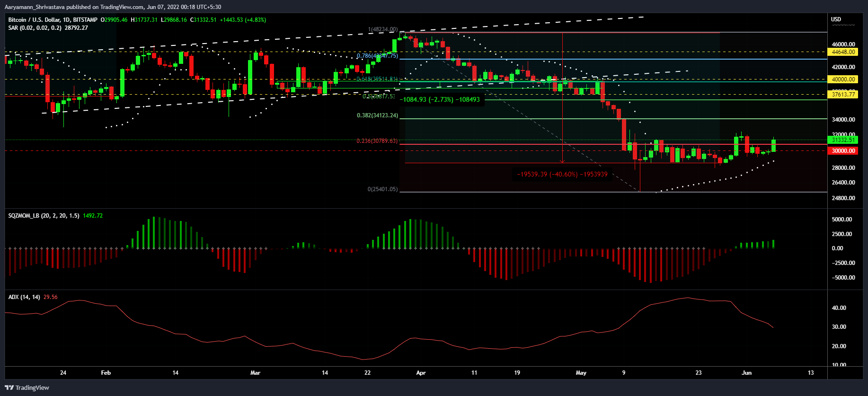Select the 1(48234.00) Fibonacci top label
The width and height of the screenshot is (868, 396).
coord(382,29)
